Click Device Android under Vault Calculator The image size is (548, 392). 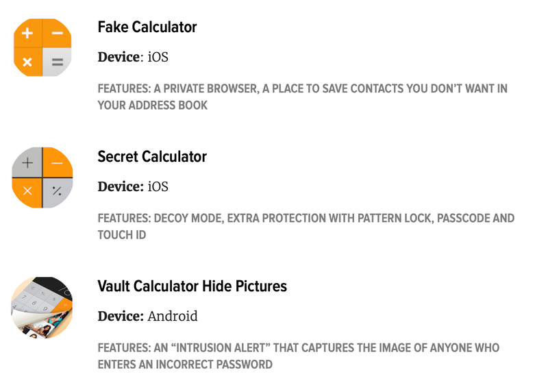147,316
